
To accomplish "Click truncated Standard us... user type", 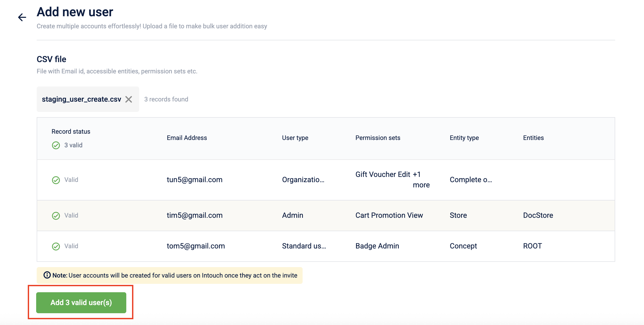I will (304, 246).
